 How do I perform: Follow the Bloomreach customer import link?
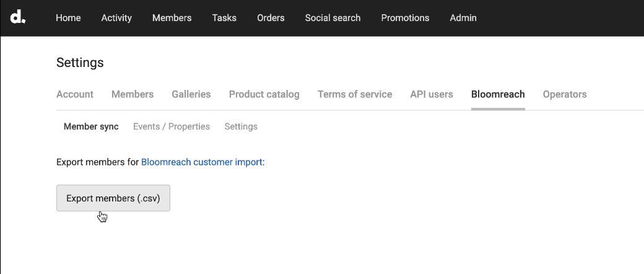[202, 162]
